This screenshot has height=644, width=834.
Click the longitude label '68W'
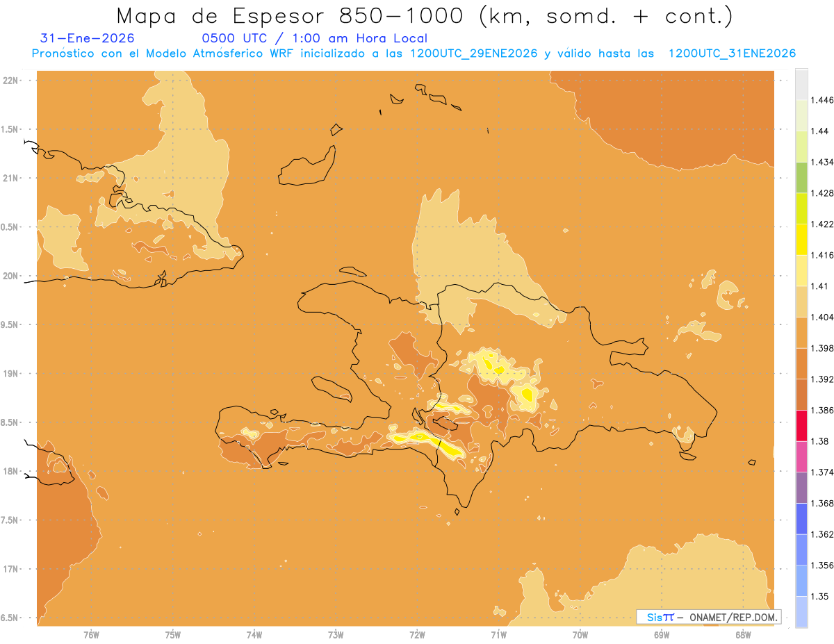[743, 636]
